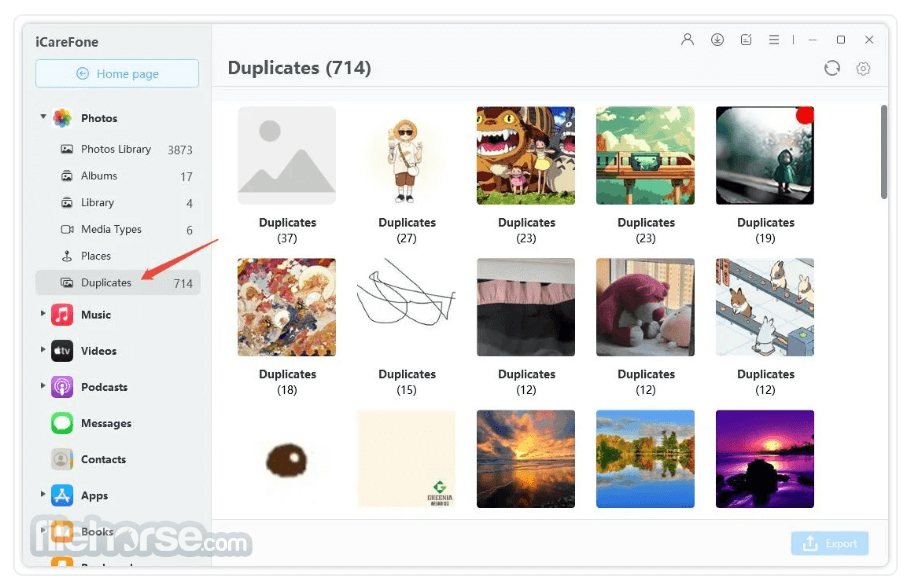Click the 3873 photo count
Viewport: 908px width, 587px height.
click(180, 150)
